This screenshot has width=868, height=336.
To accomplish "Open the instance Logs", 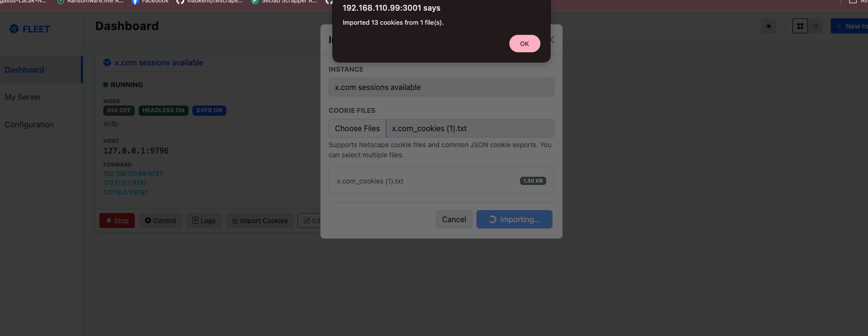I will coord(204,221).
